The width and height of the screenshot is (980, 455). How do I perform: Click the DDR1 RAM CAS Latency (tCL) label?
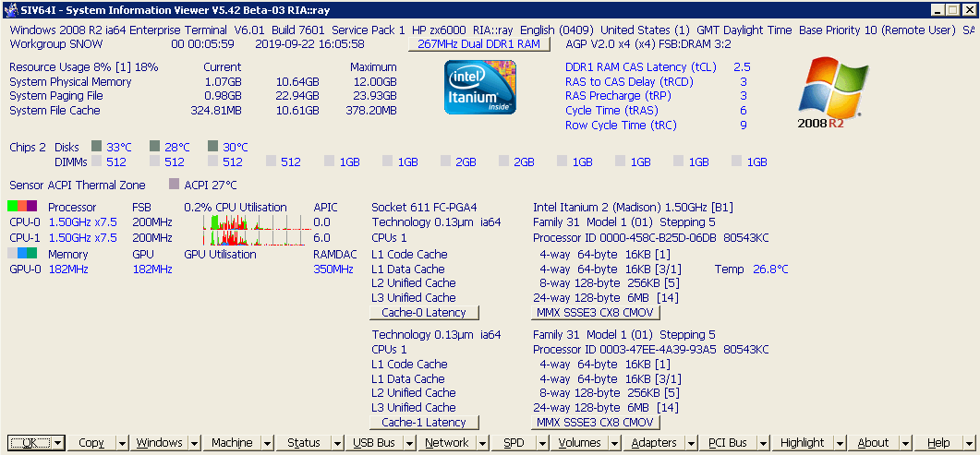(641, 67)
